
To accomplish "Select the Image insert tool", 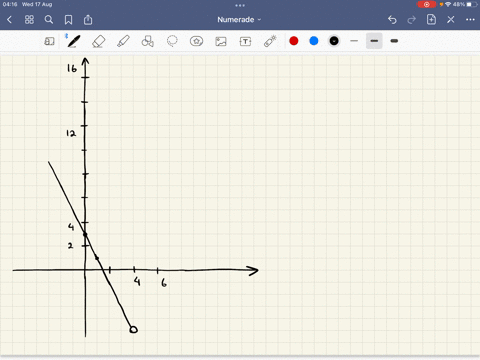I will [x=221, y=41].
